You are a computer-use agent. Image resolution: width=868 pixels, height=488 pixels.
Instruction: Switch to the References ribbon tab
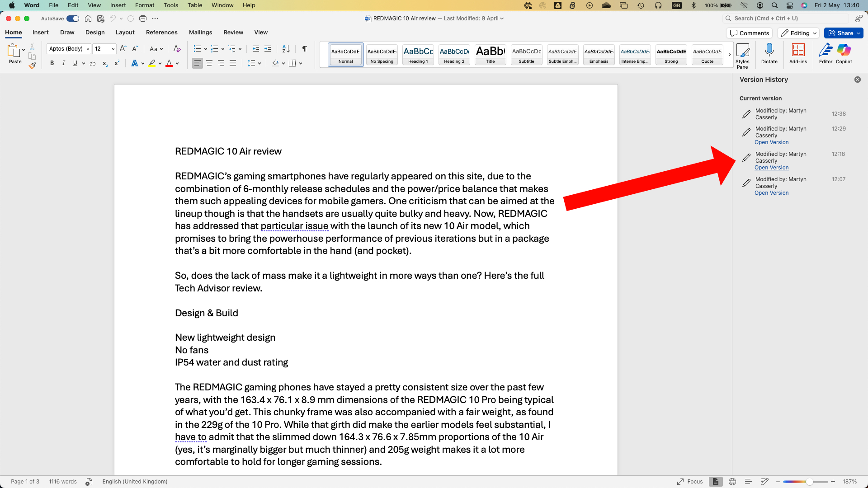(161, 32)
